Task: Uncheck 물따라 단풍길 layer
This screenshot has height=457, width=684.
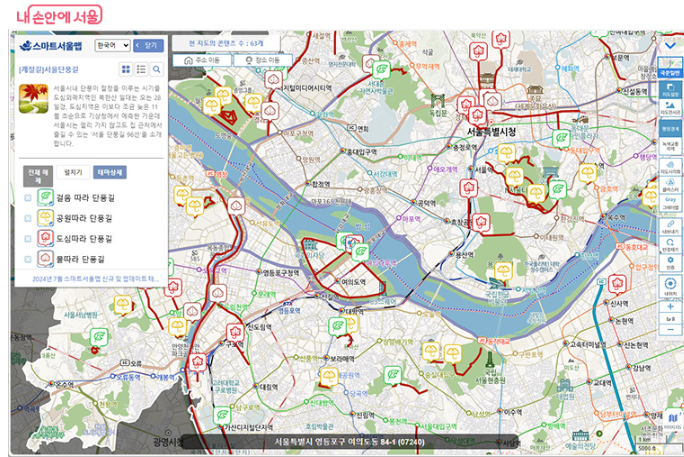Action: pos(28,259)
